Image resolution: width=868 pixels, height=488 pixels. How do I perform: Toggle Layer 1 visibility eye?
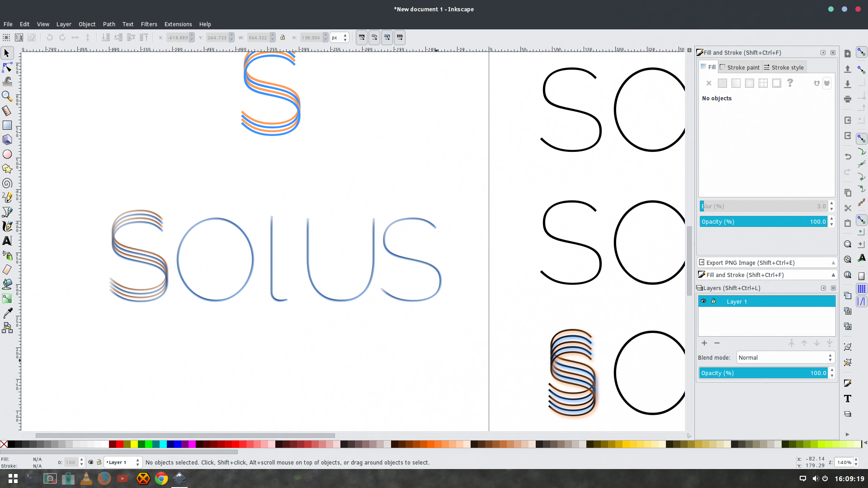703,301
